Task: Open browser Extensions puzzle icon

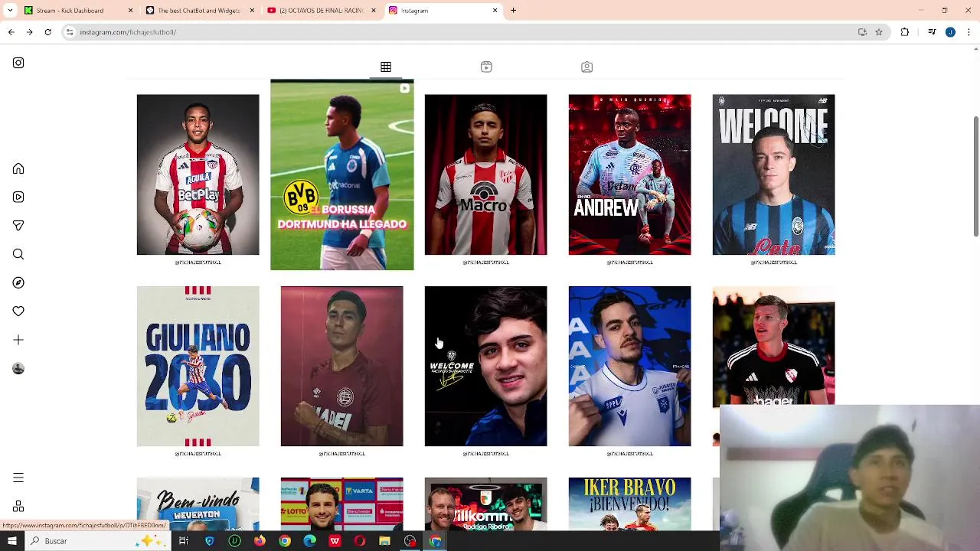Action: click(905, 32)
